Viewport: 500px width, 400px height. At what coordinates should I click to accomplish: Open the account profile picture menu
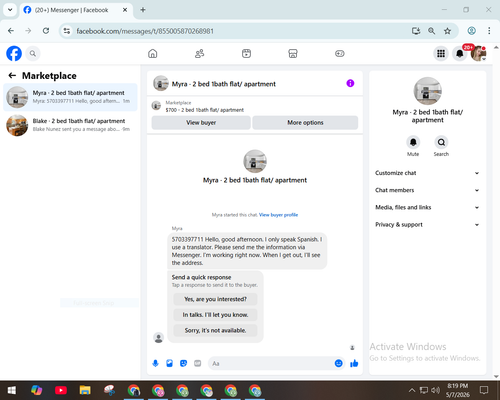[x=478, y=53]
